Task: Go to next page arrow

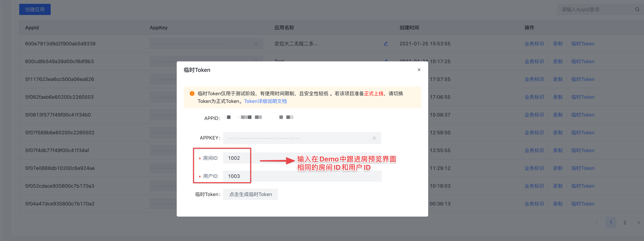Action: click(639, 223)
